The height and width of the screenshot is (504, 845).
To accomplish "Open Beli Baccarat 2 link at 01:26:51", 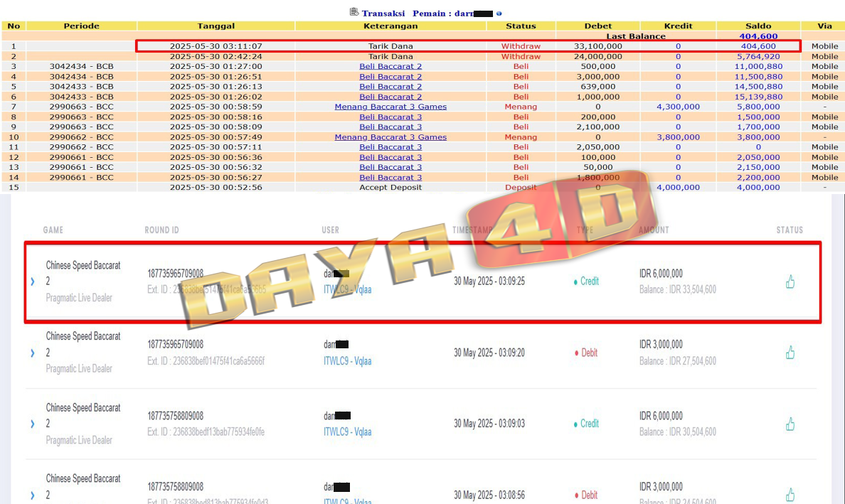I will (390, 77).
